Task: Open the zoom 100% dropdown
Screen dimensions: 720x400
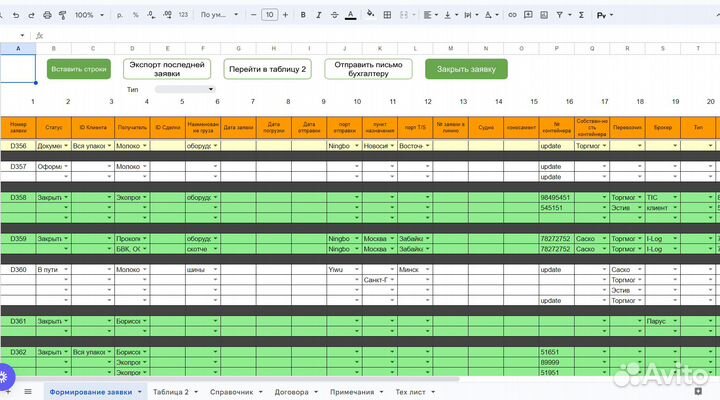Action: point(89,15)
